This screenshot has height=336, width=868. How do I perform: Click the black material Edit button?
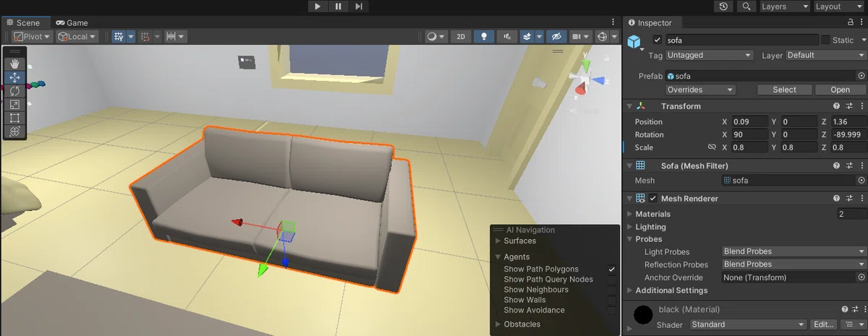(825, 324)
